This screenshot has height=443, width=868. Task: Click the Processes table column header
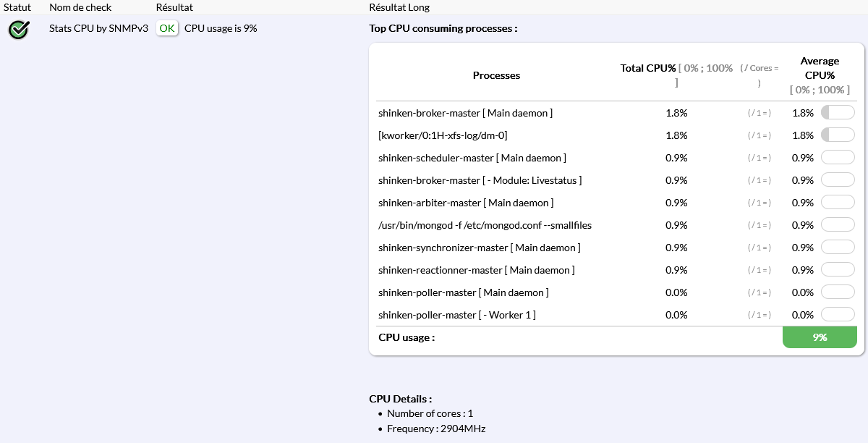pyautogui.click(x=496, y=75)
